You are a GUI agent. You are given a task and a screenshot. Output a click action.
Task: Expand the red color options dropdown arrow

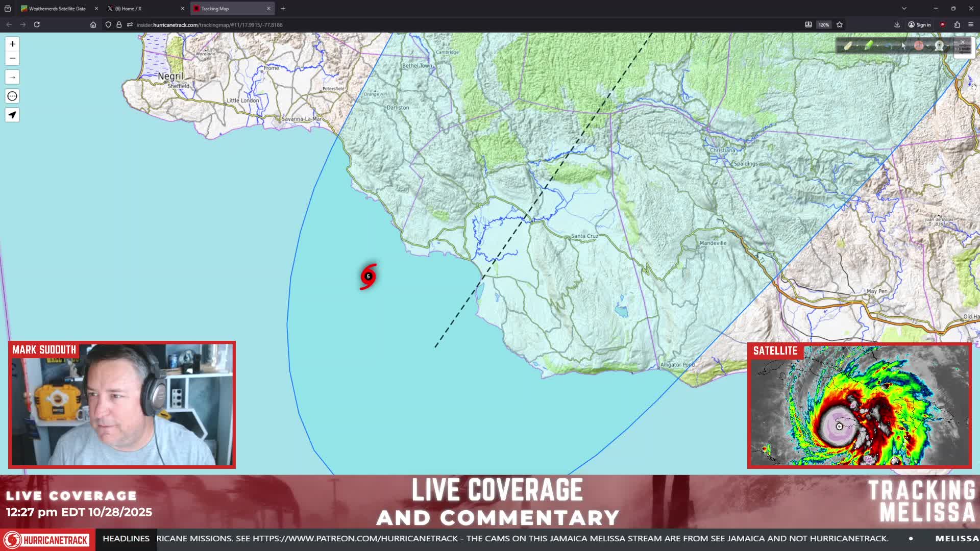tap(927, 46)
